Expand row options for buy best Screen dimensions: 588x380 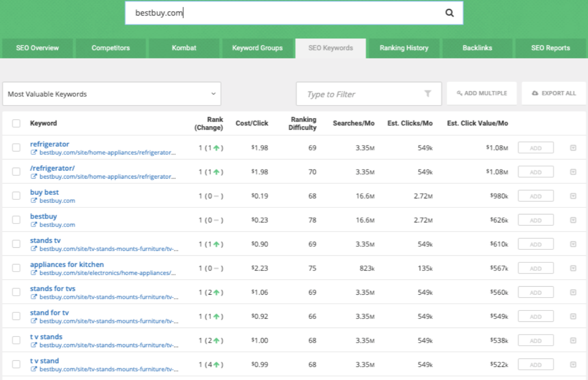[x=573, y=196]
